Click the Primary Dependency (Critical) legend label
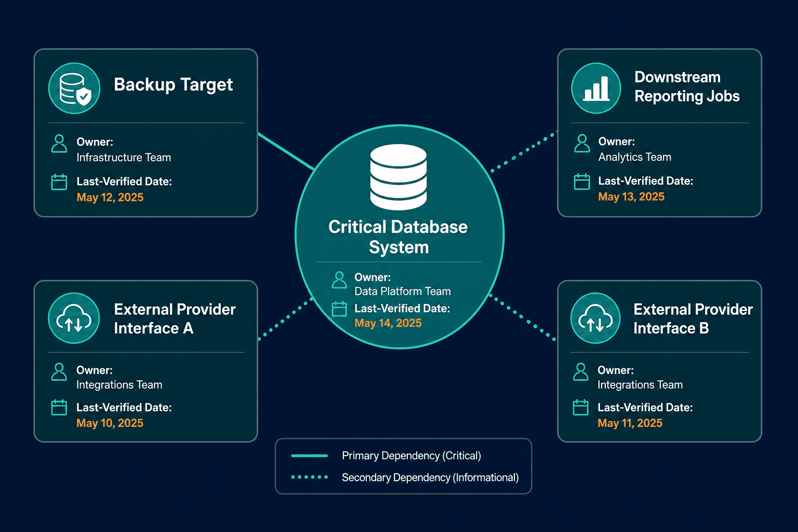Screen dimensions: 798x532 pyautogui.click(x=411, y=456)
